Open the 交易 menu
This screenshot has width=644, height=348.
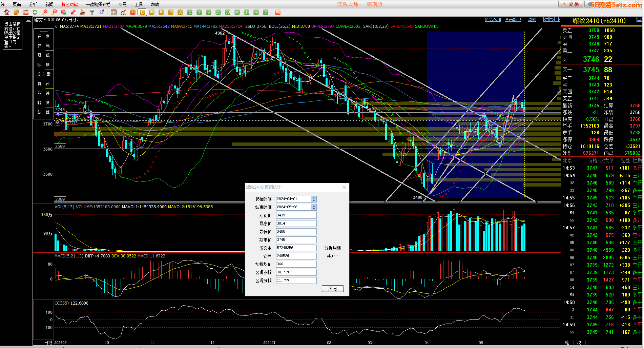tap(122, 4)
